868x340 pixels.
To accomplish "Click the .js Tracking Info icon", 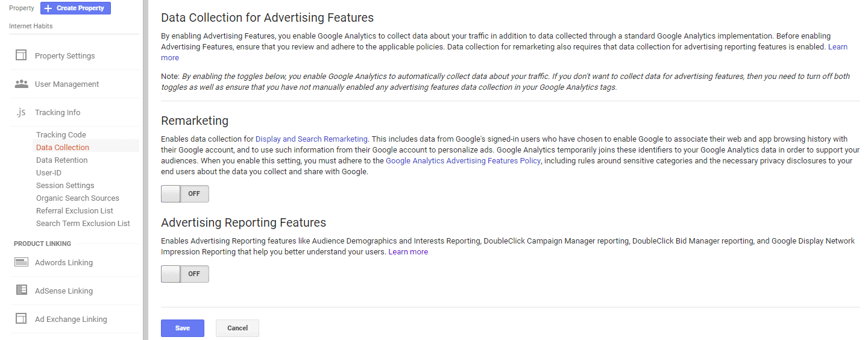I will click(21, 112).
